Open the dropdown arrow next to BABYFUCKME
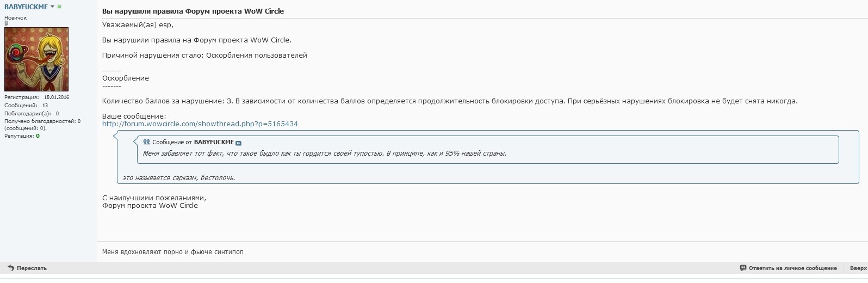The width and height of the screenshot is (868, 283). point(52,7)
